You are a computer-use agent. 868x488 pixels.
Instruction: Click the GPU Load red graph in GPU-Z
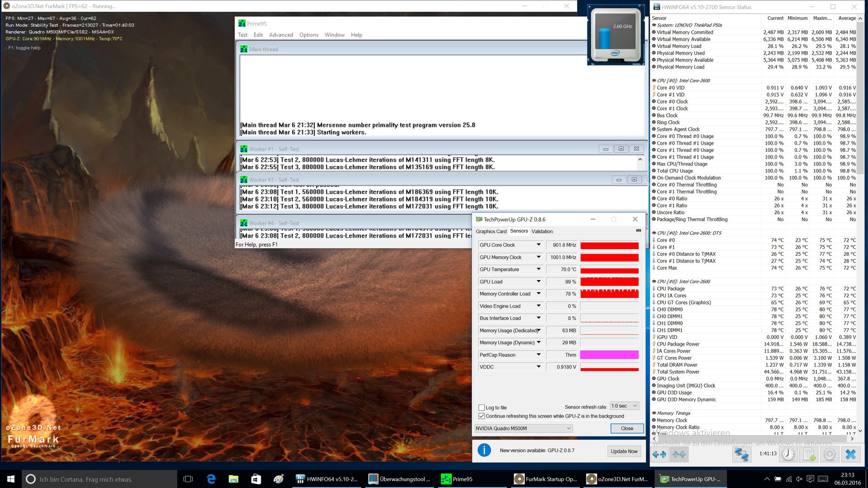point(609,282)
